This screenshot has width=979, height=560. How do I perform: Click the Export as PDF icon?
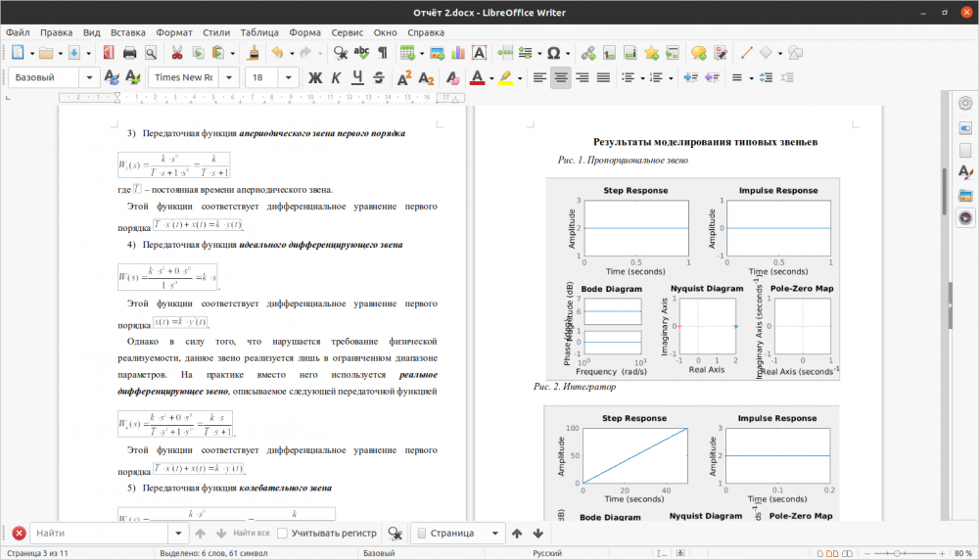107,53
